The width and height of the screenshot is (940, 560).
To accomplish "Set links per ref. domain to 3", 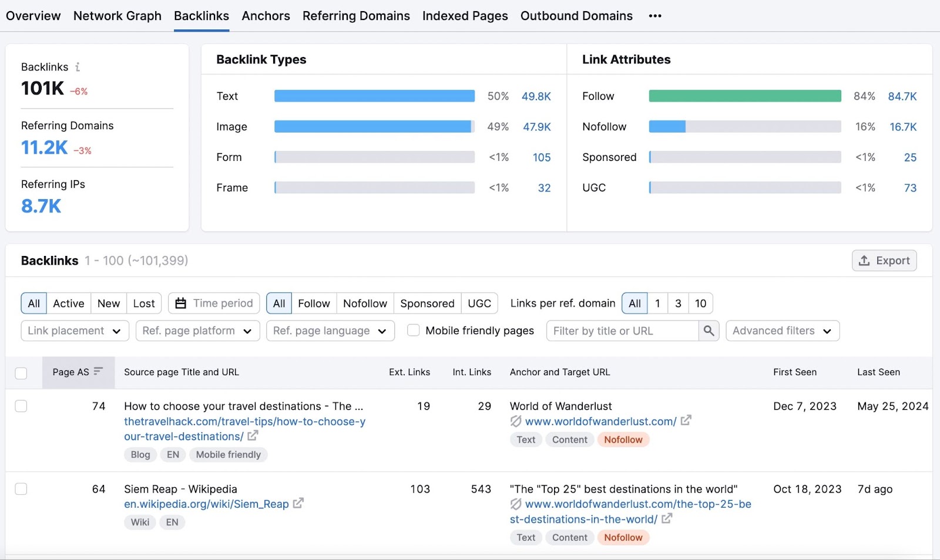I will click(678, 303).
